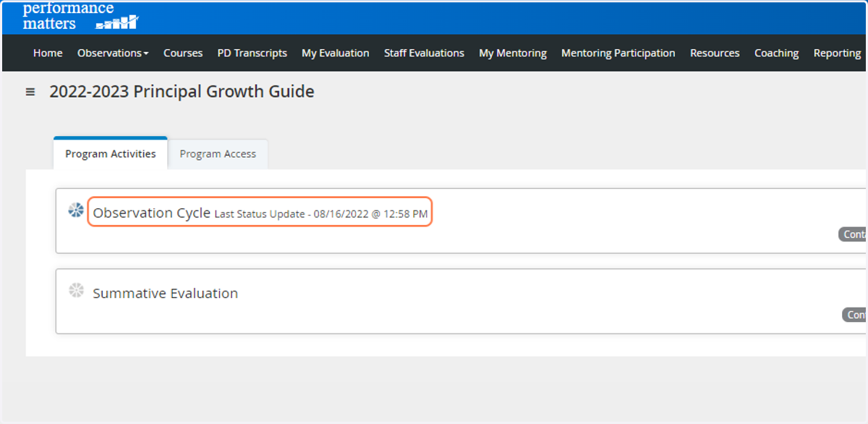Open PD Transcripts
Screen dimensions: 868x424
click(252, 53)
